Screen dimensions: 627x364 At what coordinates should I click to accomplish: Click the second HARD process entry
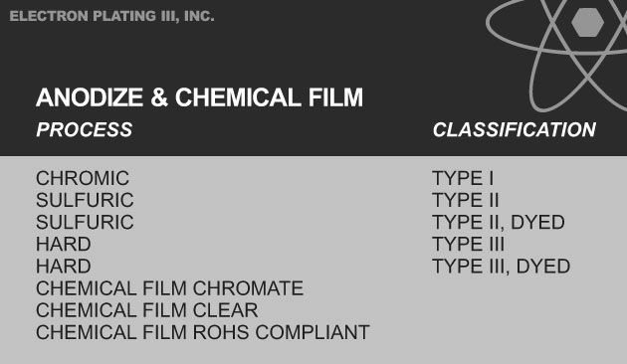click(x=63, y=267)
